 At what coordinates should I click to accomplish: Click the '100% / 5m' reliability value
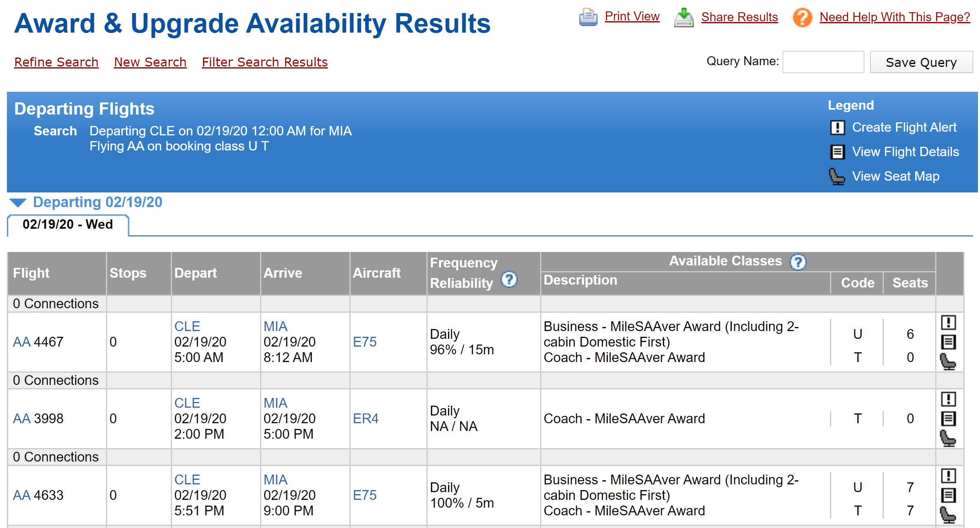click(x=462, y=503)
